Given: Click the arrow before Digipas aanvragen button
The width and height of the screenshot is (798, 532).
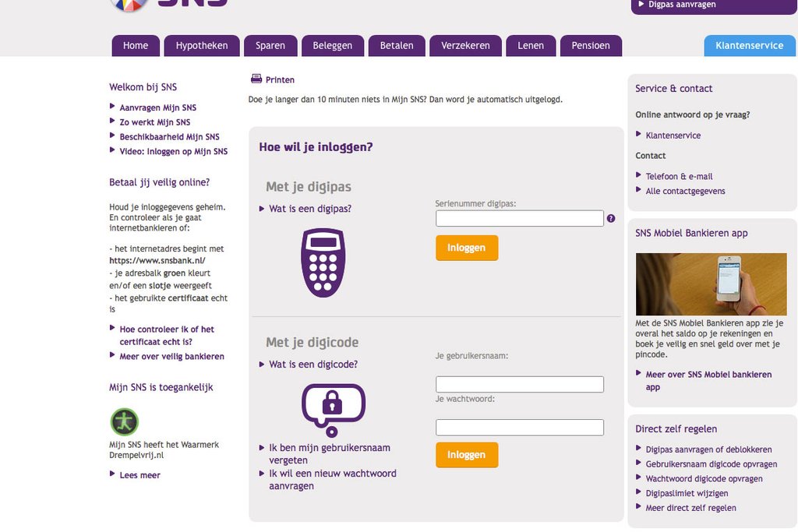Looking at the screenshot, I should (641, 4).
